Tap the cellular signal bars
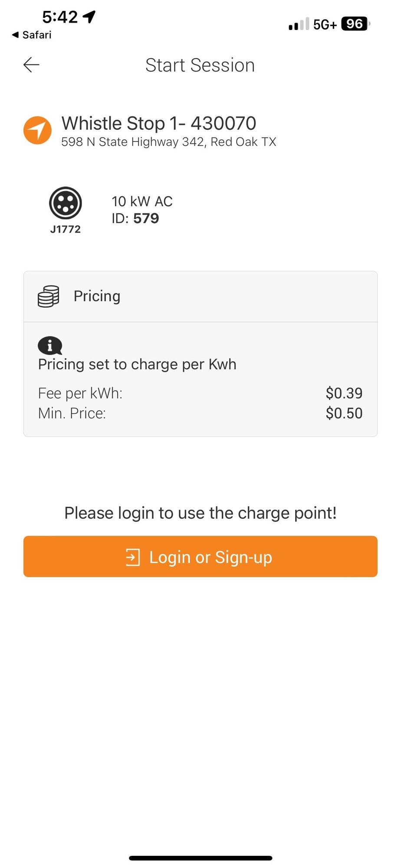 (x=299, y=24)
